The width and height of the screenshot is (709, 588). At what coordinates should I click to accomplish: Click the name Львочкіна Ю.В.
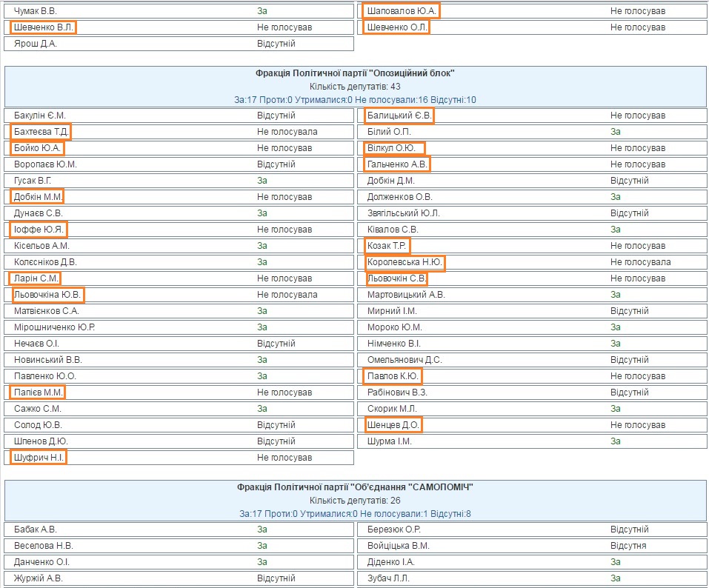[x=48, y=295]
